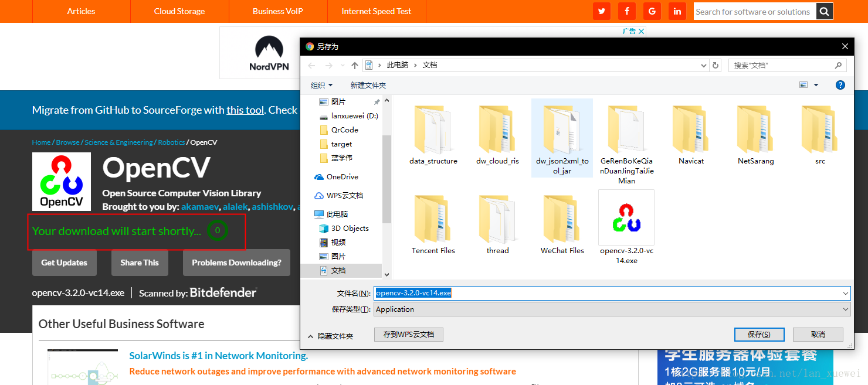Select the data_structure folder
The width and height of the screenshot is (868, 385).
(x=433, y=136)
